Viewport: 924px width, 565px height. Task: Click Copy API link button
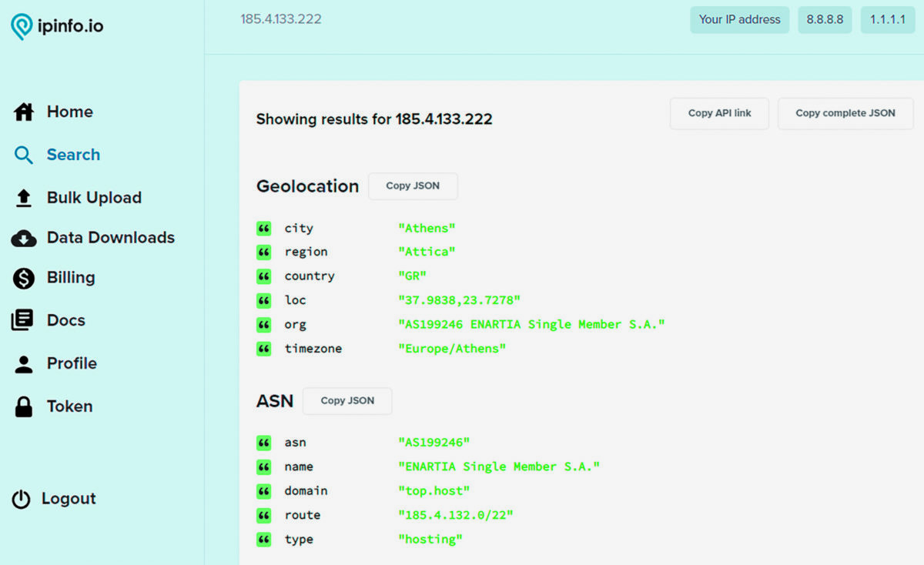(719, 113)
